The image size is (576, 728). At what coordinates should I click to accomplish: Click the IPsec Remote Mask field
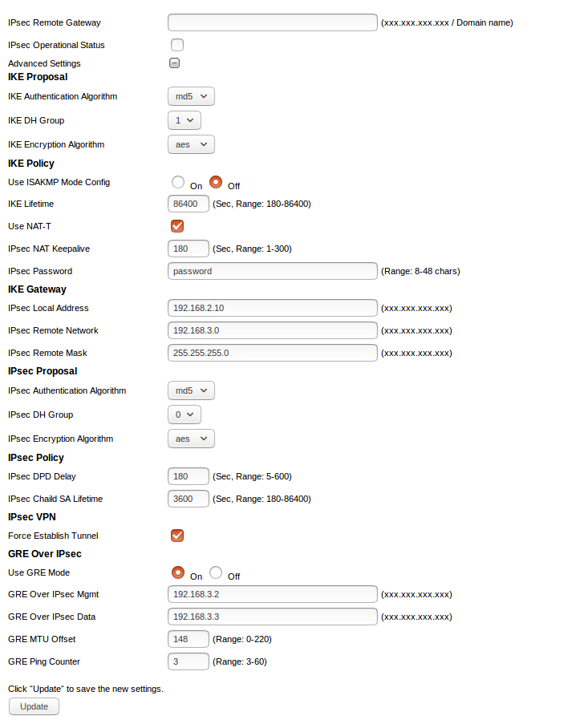click(x=273, y=353)
